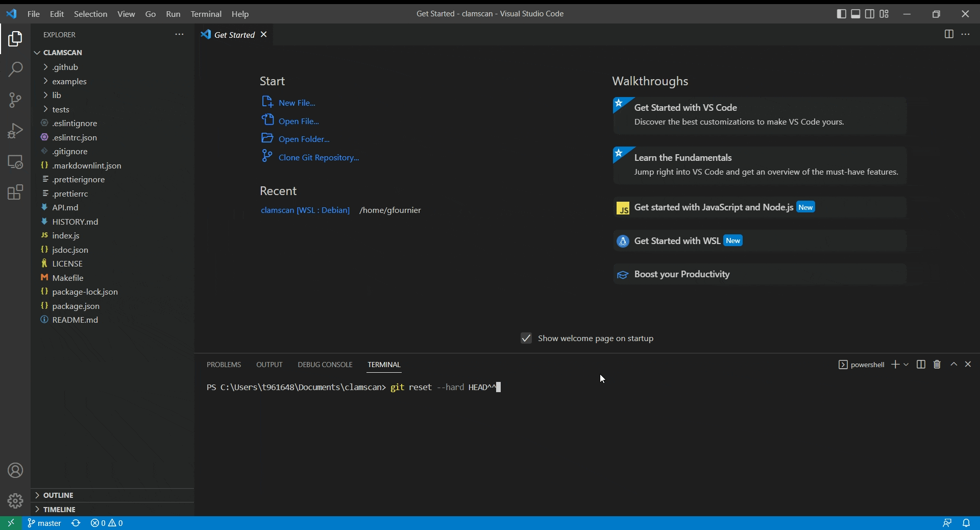Open Learn the Fundamentals walkthrough
The image size is (980, 530).
coord(759,165)
